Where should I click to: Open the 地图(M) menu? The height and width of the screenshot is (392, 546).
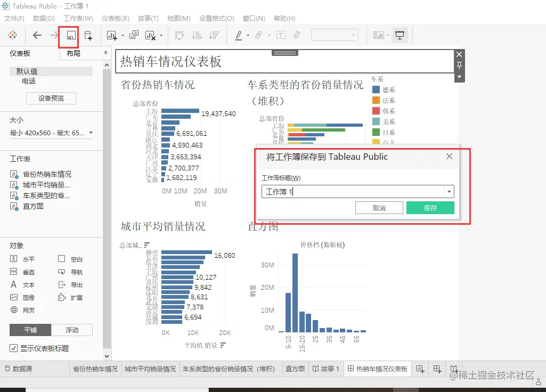pos(179,18)
